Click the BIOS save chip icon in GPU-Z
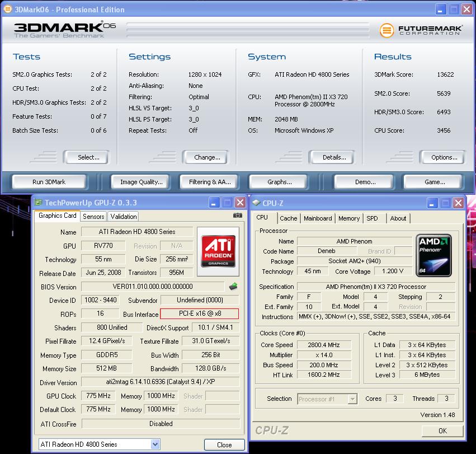The height and width of the screenshot is (454, 476). coord(233,286)
